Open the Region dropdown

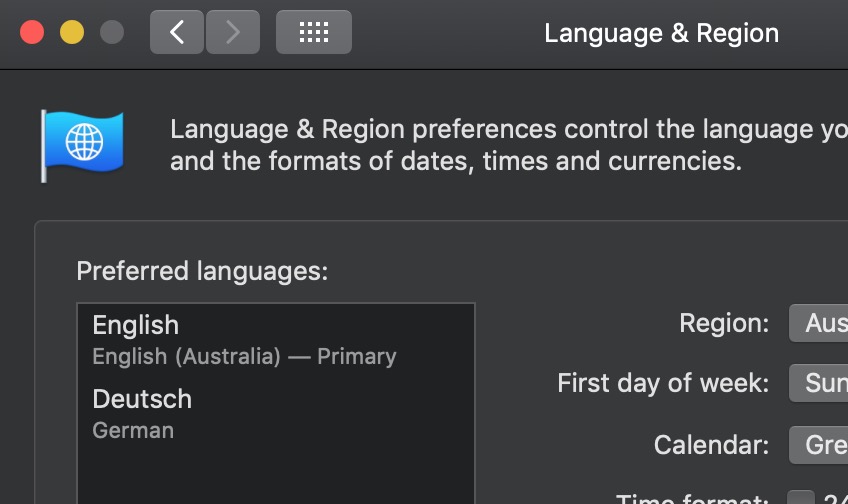pos(819,323)
